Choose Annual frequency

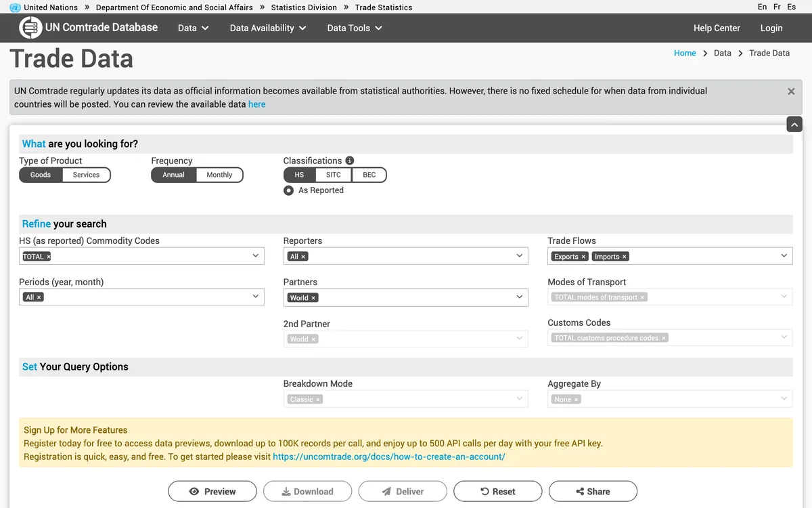(173, 175)
